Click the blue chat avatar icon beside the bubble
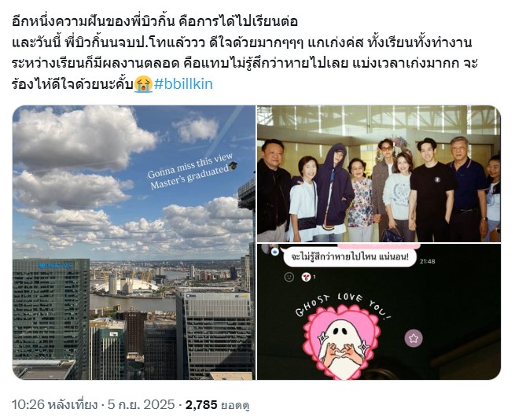515x420 pixels. point(275,252)
